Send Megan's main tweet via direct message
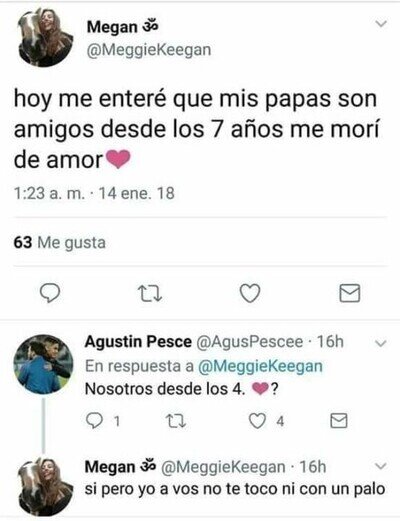This screenshot has width=400, height=521. click(x=350, y=293)
